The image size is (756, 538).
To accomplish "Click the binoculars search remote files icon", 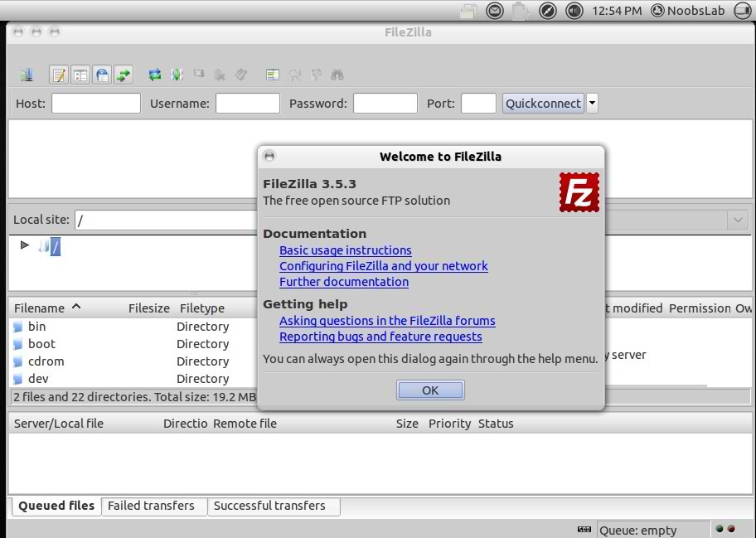I will (337, 75).
